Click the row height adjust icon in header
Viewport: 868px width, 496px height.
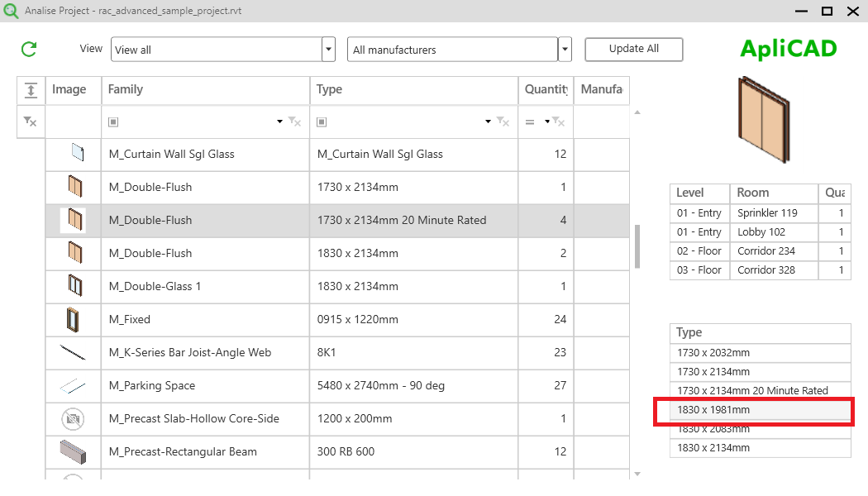(x=30, y=90)
